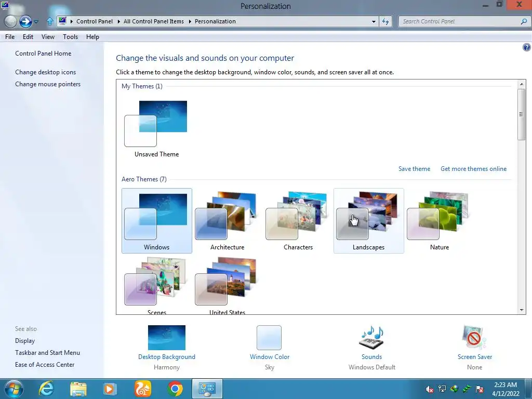Viewport: 532px width, 399px height.
Task: Click the magnifier search icon
Action: click(524, 21)
